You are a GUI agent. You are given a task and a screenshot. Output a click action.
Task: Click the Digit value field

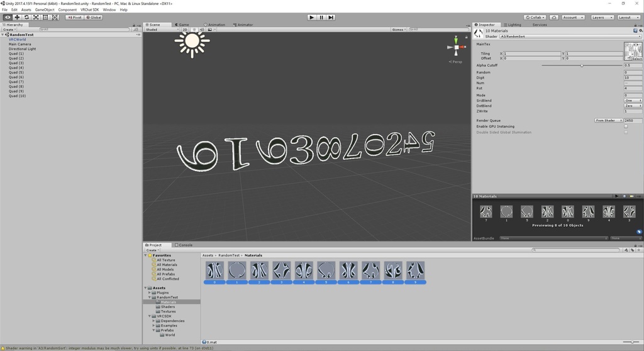(x=633, y=77)
